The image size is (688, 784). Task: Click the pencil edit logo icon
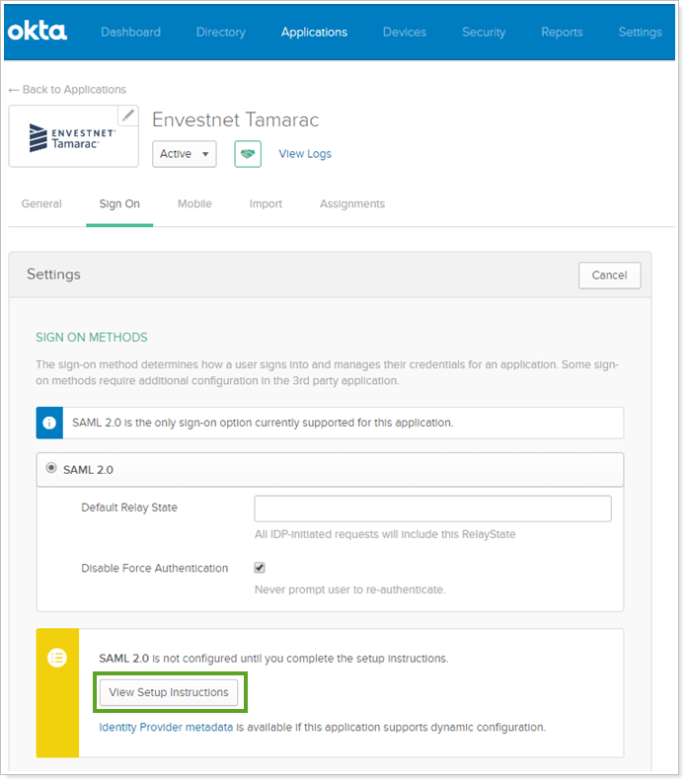point(128,116)
